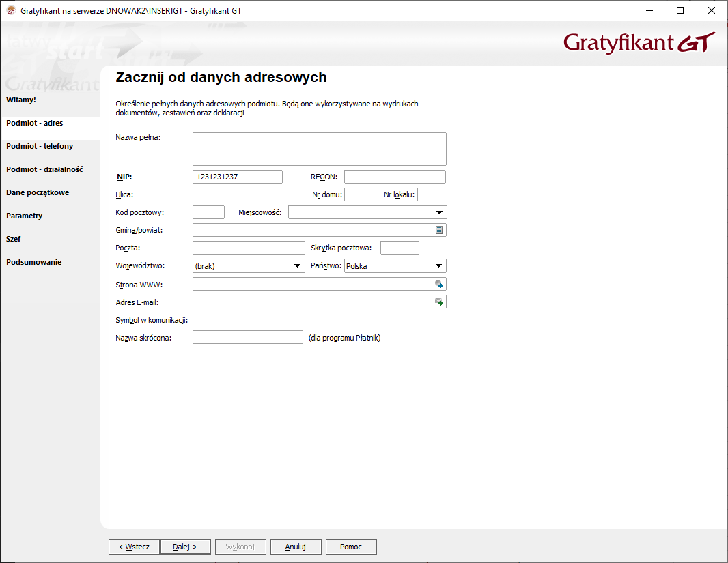Screen dimensions: 728x563
Task: Click the Gratyfikant app icon in the title bar
Action: [x=11, y=10]
